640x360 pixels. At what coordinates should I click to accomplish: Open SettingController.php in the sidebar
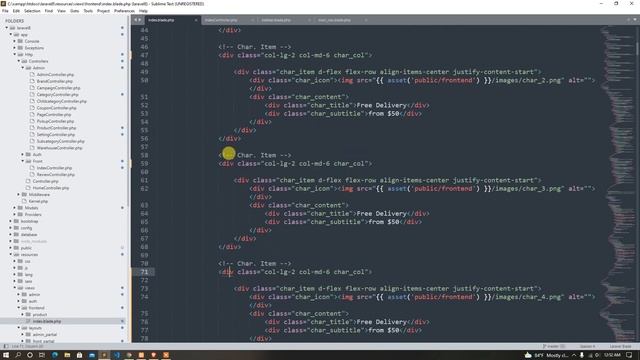(x=56, y=134)
